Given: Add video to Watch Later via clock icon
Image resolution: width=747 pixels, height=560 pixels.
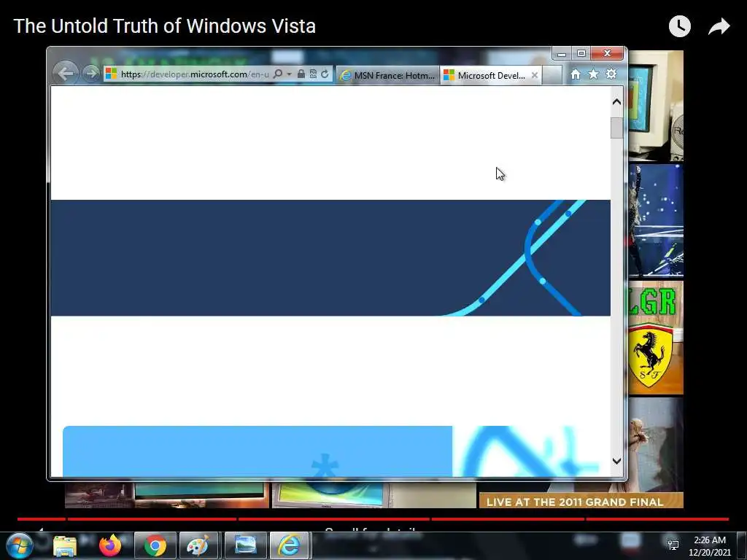Looking at the screenshot, I should coord(680,26).
